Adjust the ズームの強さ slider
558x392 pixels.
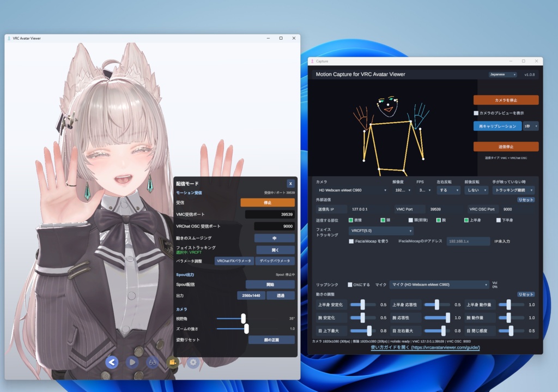pyautogui.click(x=246, y=329)
